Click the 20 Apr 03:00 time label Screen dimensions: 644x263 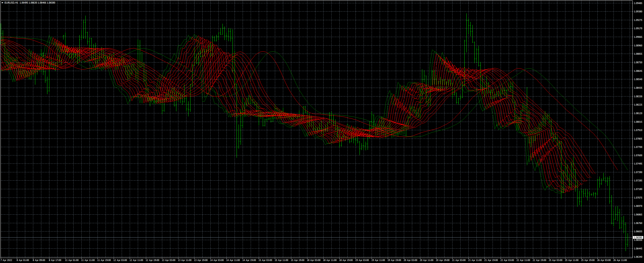410,260
